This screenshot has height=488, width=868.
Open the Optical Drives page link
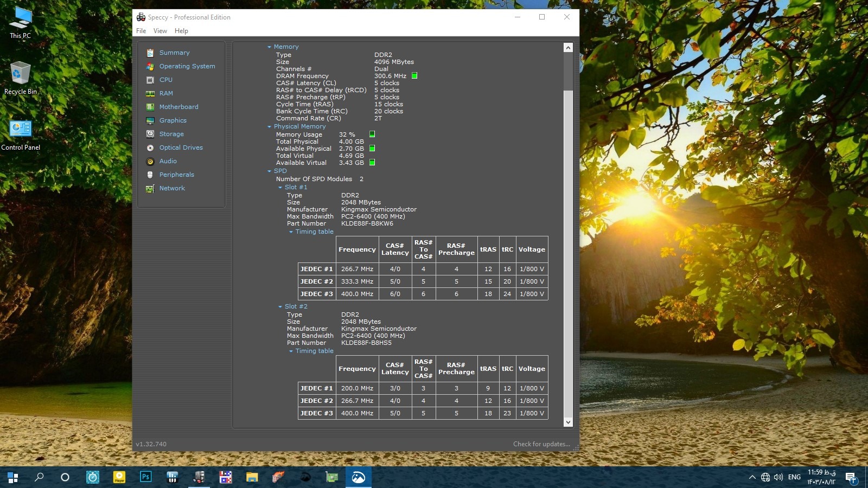[181, 147]
